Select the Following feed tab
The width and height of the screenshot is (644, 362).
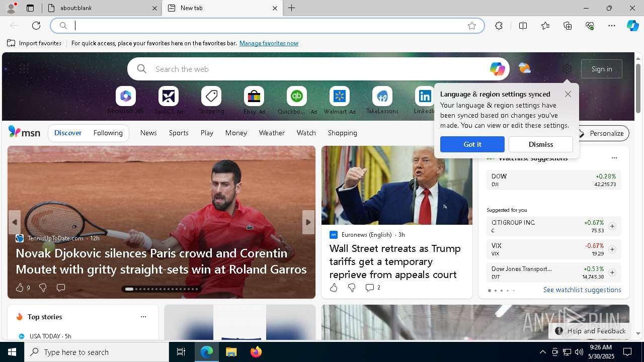coord(108,133)
